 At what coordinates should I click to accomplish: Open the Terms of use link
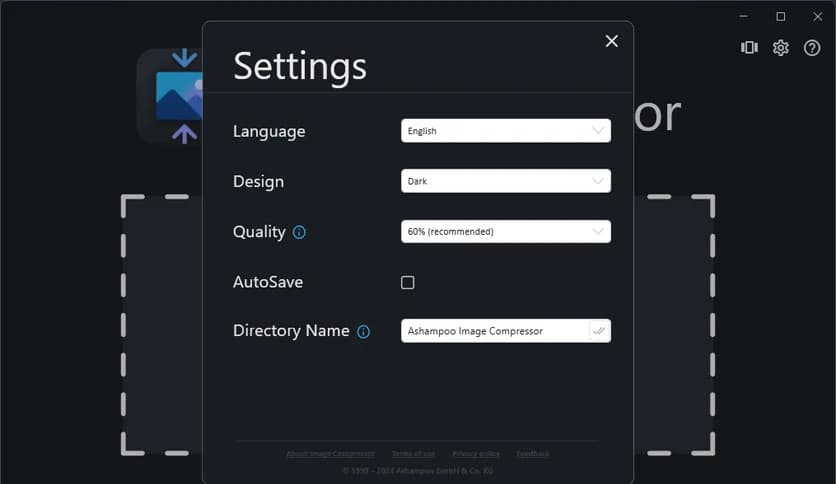click(413, 454)
